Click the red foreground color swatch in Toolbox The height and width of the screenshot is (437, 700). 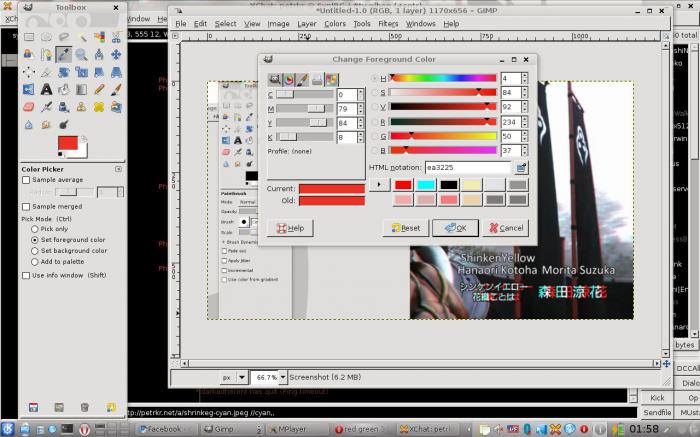[68, 143]
